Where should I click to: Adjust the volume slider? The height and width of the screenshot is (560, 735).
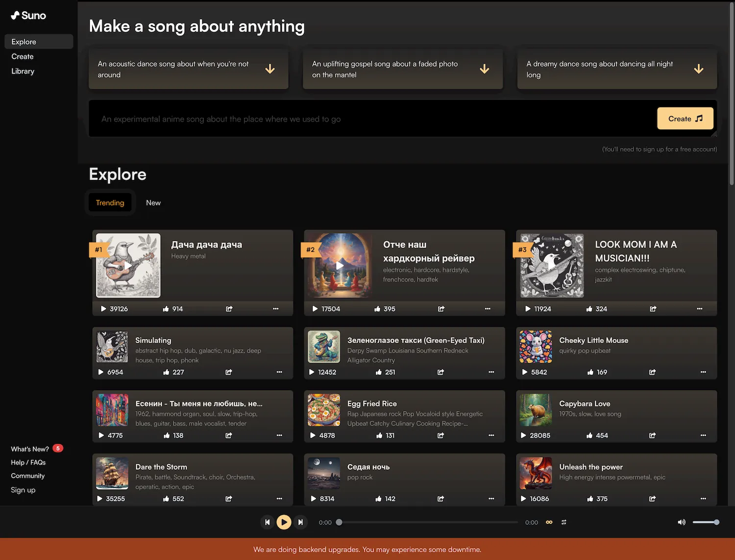tap(706, 522)
